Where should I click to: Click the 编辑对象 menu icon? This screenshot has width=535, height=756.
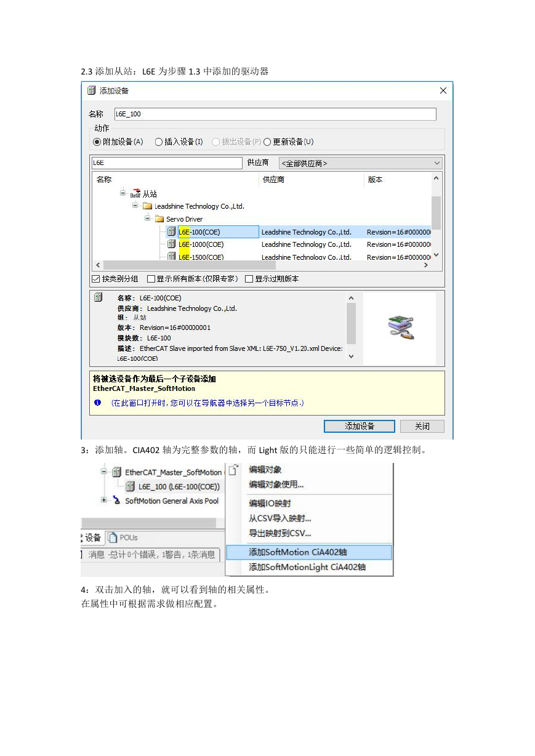[x=233, y=470]
